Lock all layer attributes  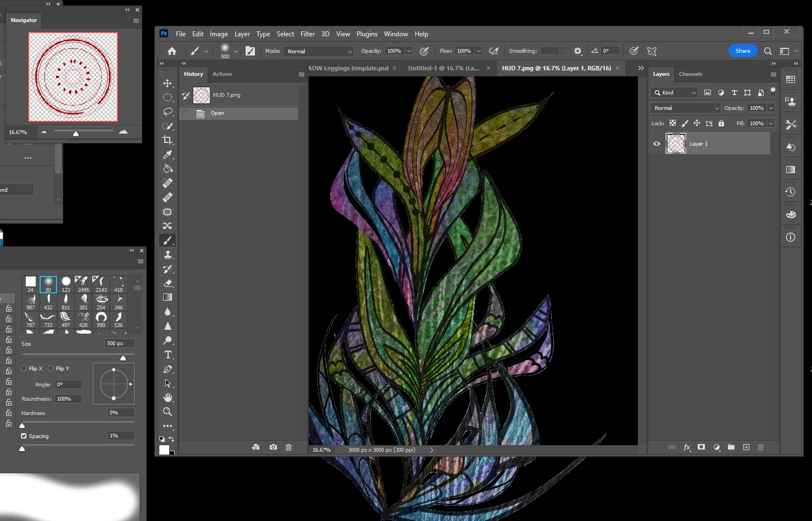(721, 123)
